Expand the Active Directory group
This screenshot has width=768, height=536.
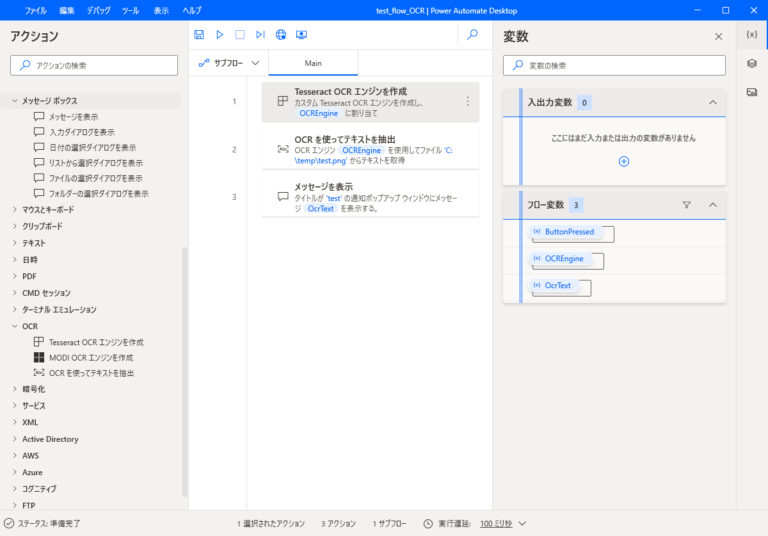(15, 439)
